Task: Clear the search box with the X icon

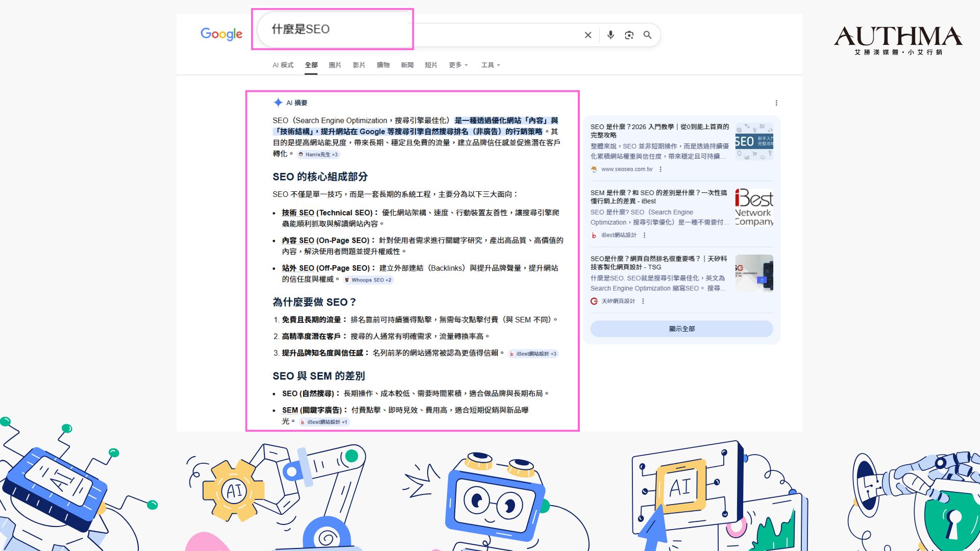Action: 588,35
